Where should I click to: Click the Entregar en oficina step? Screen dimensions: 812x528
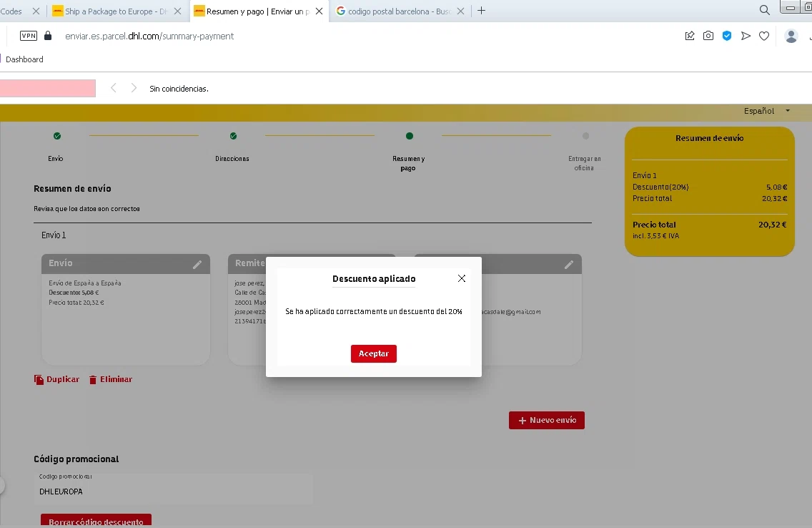(x=585, y=136)
